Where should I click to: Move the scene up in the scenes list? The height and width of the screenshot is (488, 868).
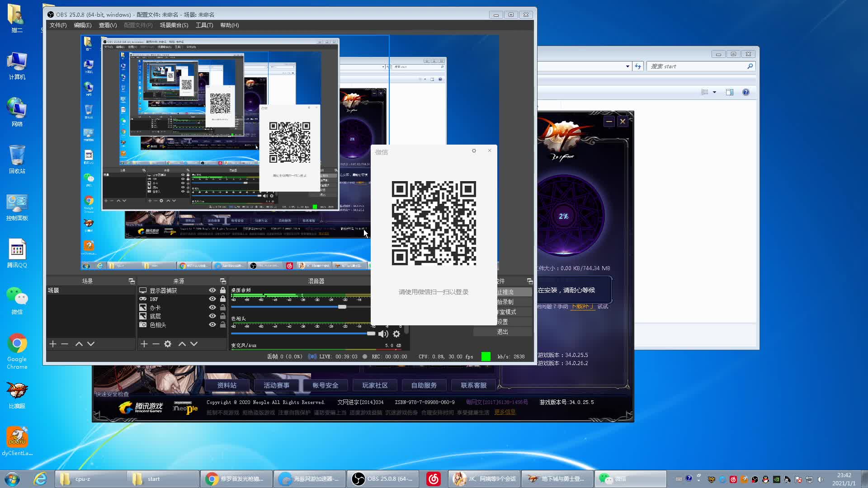(79, 344)
